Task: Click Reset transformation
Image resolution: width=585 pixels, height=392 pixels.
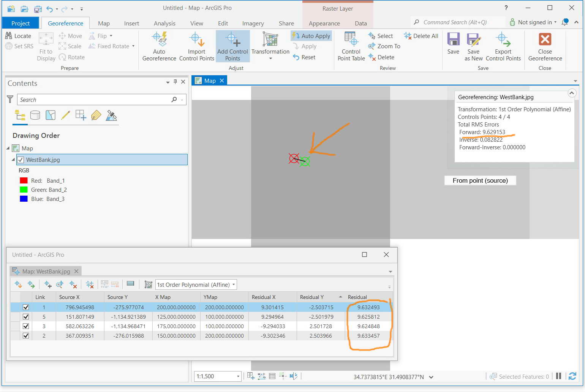Action: [x=304, y=57]
